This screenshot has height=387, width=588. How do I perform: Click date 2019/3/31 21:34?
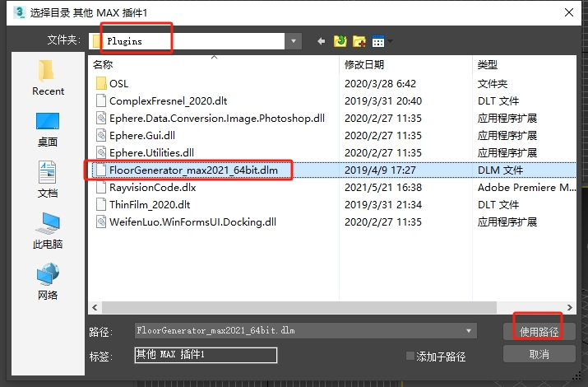point(383,204)
